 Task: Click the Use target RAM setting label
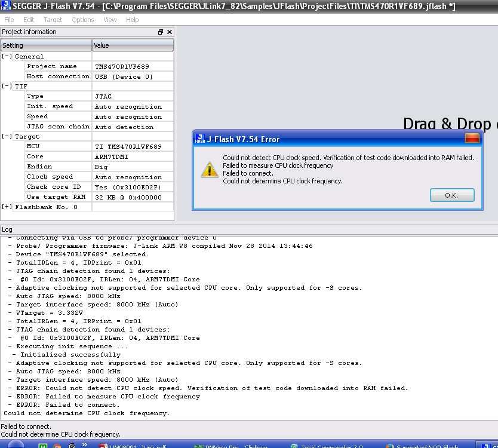(56, 197)
